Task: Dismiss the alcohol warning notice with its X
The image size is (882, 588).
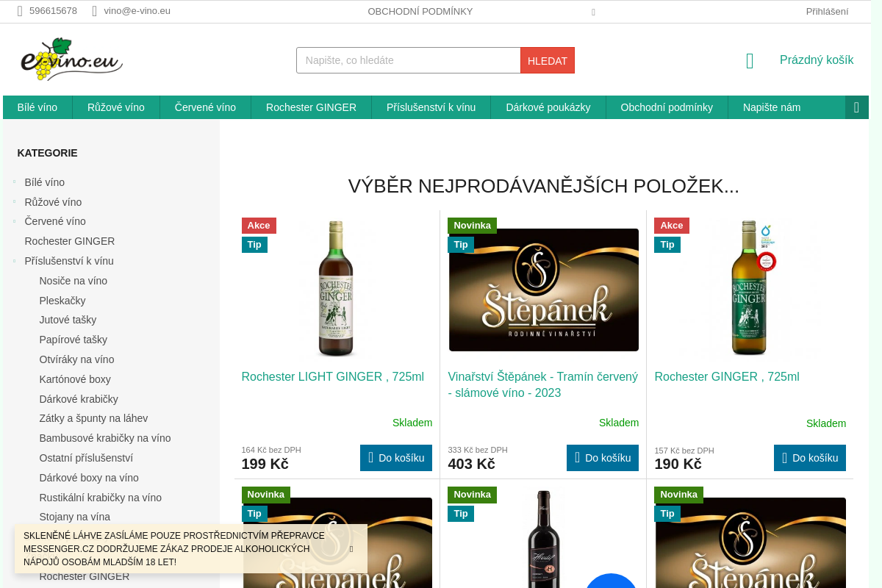Action: [351, 548]
